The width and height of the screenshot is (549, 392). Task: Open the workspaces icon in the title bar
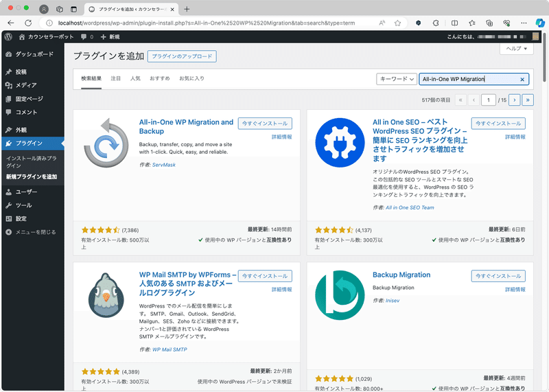tap(60, 9)
